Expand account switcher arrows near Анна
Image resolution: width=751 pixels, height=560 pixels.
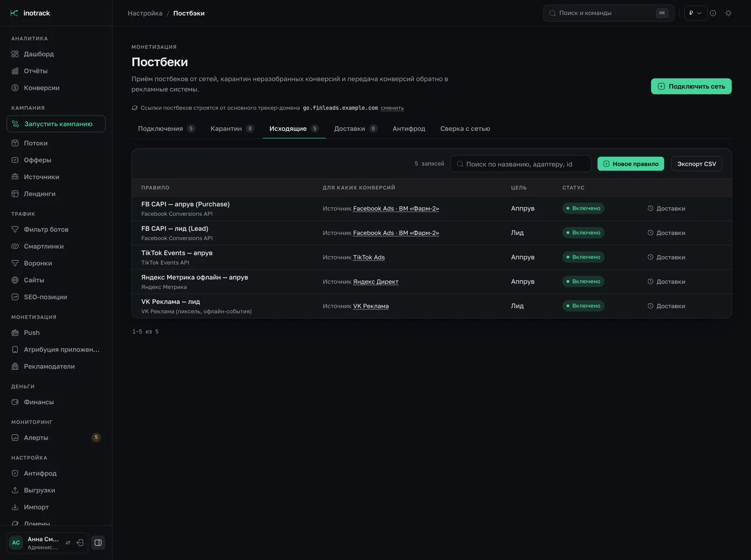68,543
